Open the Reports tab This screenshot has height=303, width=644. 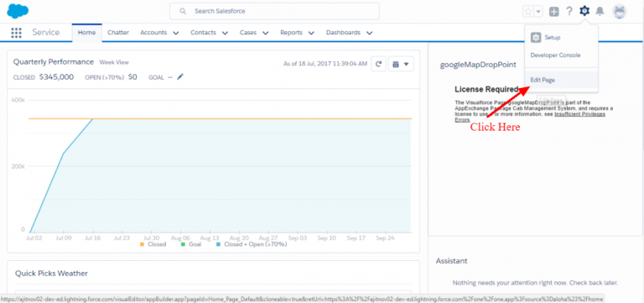(291, 33)
